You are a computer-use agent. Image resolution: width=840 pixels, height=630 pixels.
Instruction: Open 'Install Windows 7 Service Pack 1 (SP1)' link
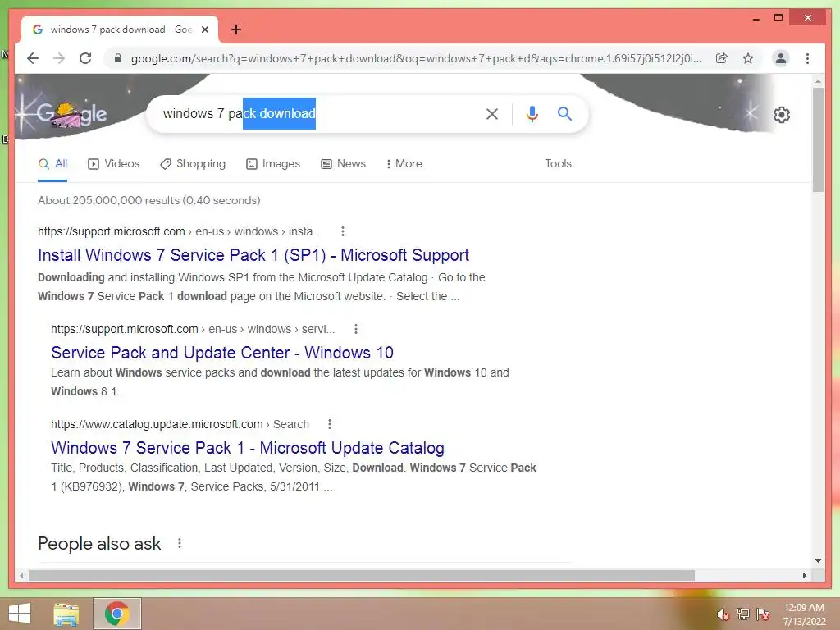point(253,255)
